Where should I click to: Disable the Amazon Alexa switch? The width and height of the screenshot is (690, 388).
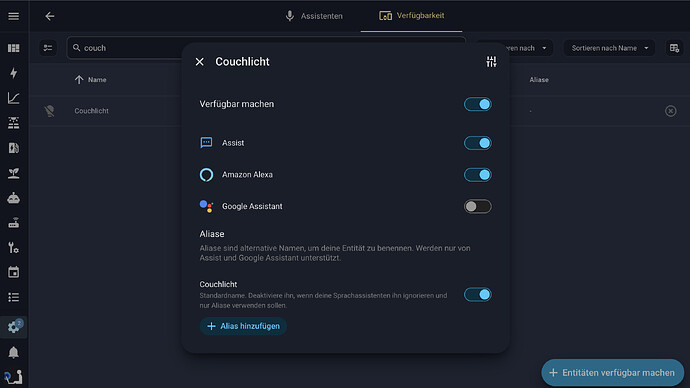(x=477, y=175)
